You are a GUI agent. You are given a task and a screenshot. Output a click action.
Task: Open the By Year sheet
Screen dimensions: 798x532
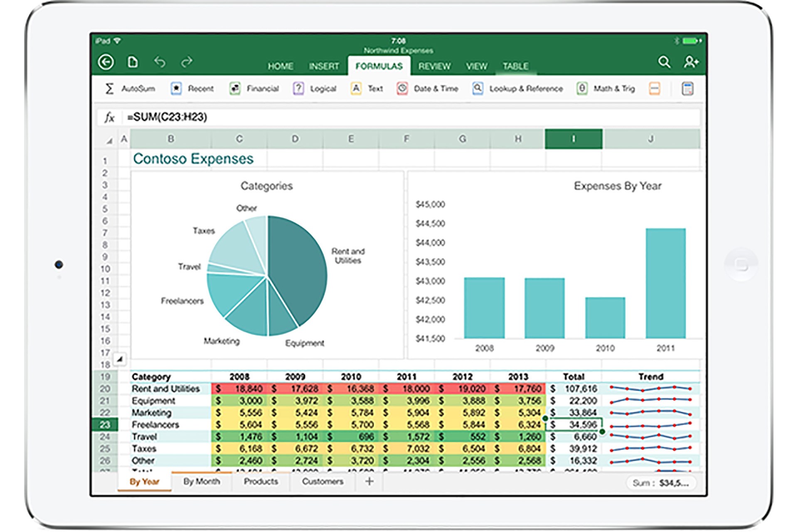coord(144,482)
